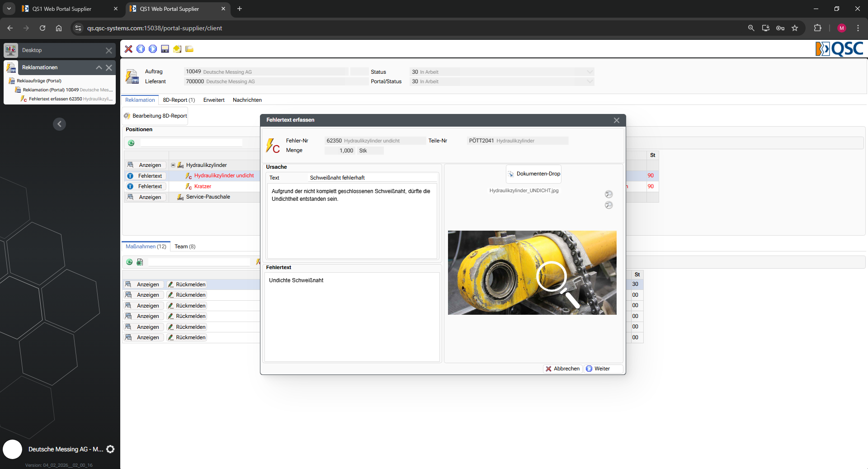Open the browser extensions puzzle icon
The width and height of the screenshot is (868, 469).
(817, 28)
